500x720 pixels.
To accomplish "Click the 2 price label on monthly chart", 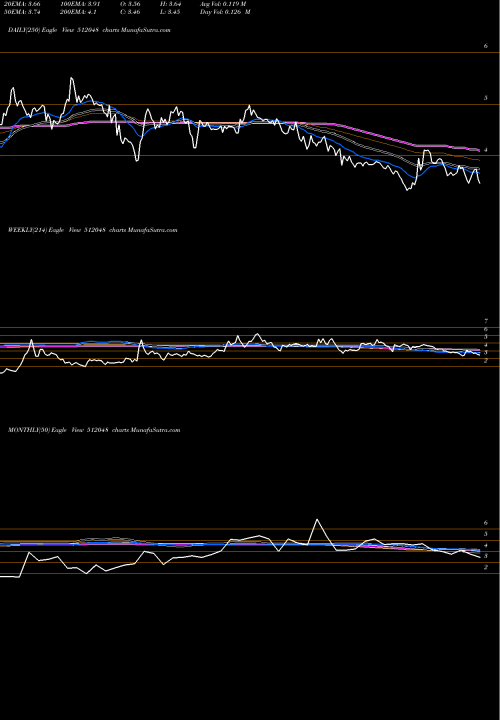I will tap(485, 567).
